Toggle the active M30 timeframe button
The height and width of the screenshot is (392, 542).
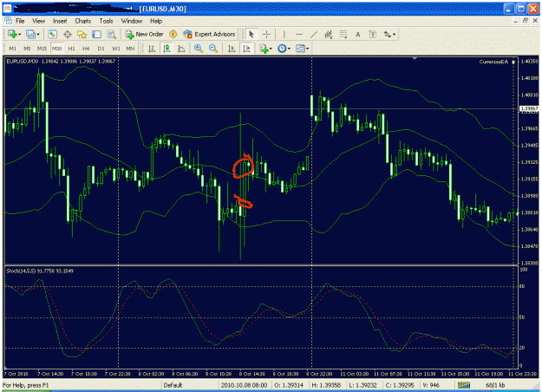coord(56,49)
